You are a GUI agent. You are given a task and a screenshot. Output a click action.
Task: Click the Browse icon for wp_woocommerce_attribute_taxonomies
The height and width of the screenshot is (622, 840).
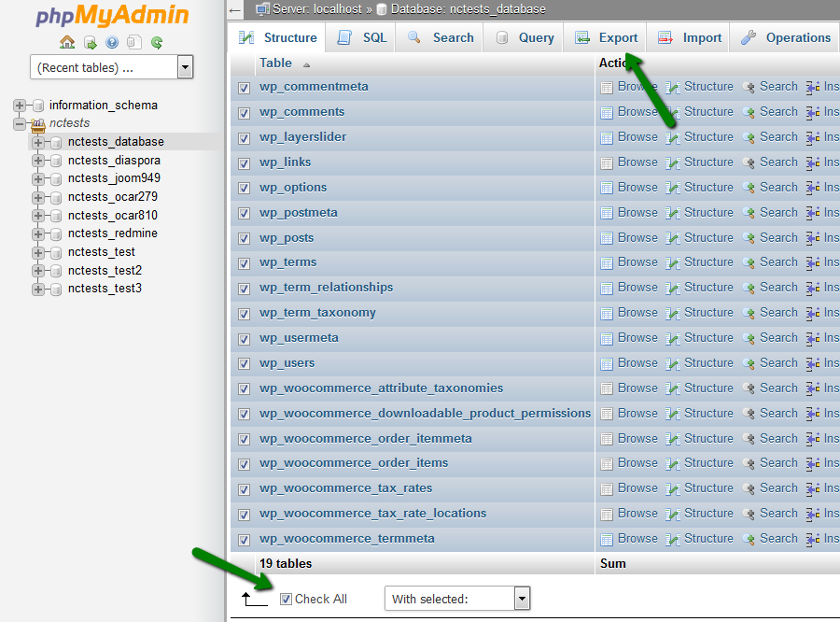[607, 389]
